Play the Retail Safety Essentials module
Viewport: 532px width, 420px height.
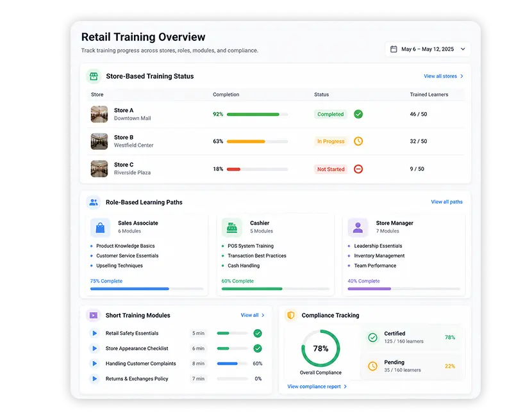pos(94,333)
